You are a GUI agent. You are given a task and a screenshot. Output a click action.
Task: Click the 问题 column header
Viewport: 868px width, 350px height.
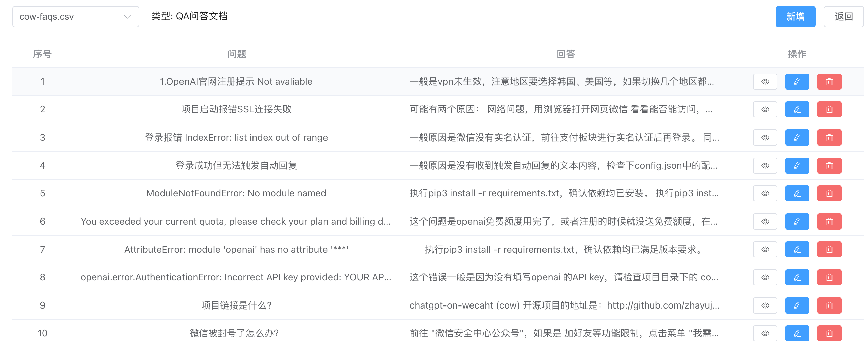pos(236,54)
